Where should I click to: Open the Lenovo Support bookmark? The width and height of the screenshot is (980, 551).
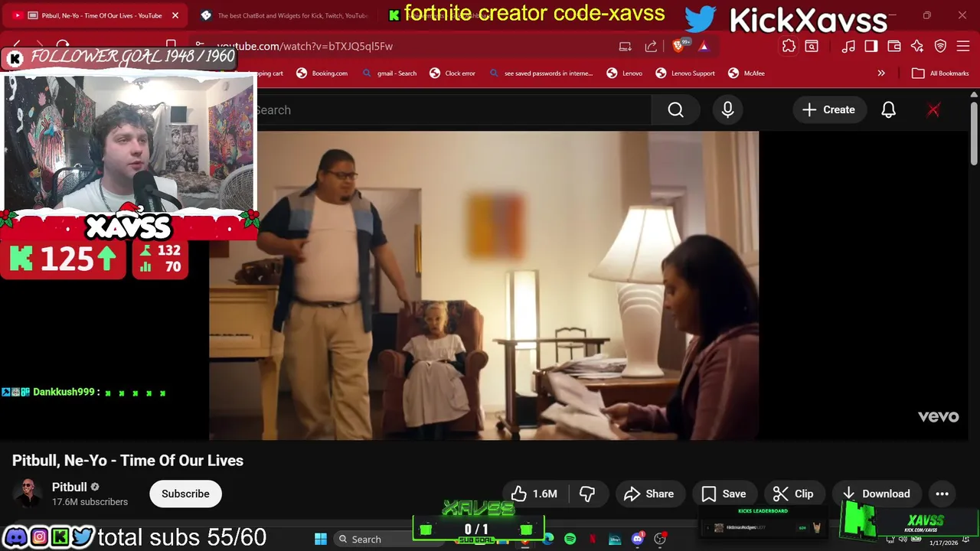[x=685, y=73]
